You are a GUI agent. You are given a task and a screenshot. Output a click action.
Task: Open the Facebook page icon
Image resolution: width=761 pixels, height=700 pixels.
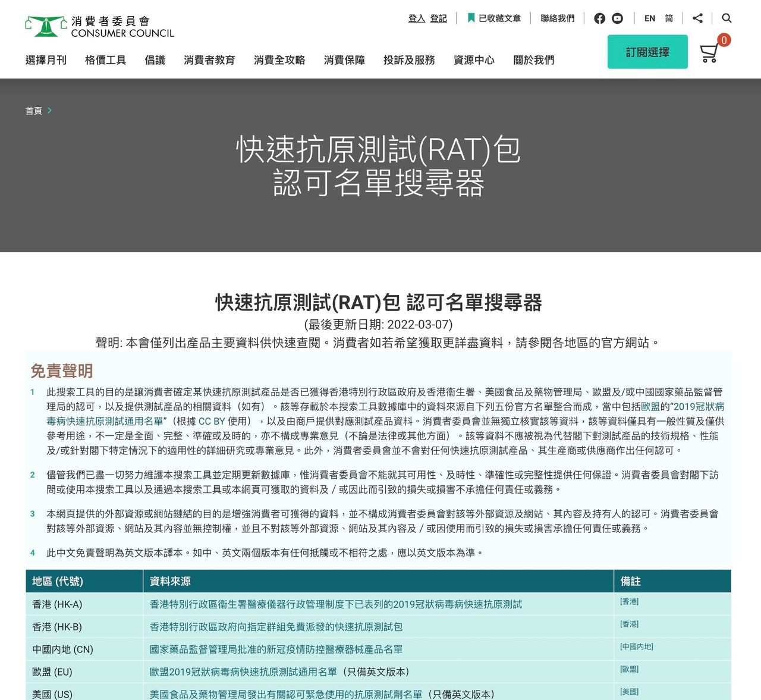click(x=599, y=18)
